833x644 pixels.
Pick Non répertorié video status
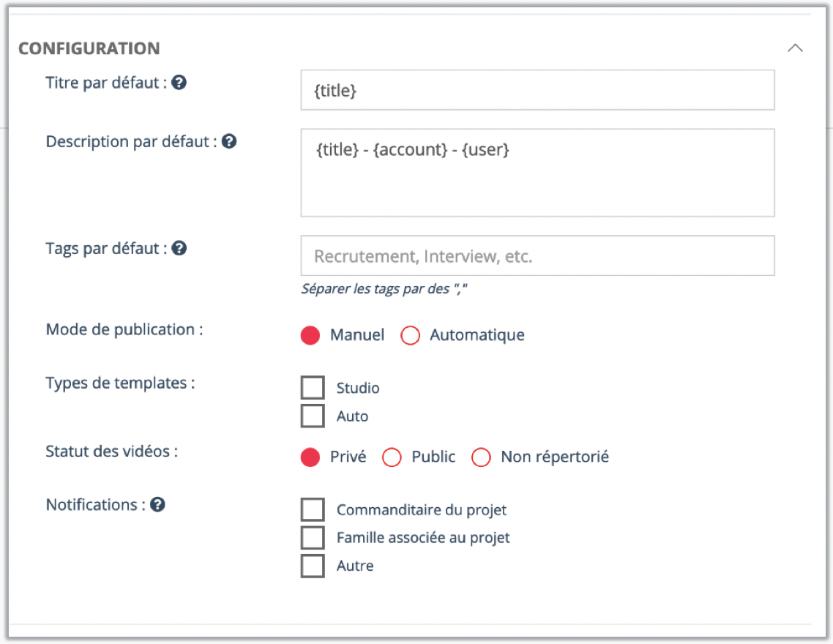pos(481,457)
